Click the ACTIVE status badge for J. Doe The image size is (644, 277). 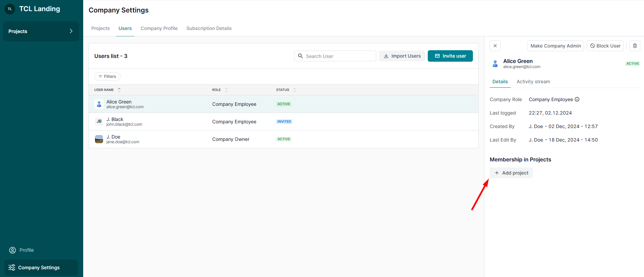pyautogui.click(x=284, y=139)
